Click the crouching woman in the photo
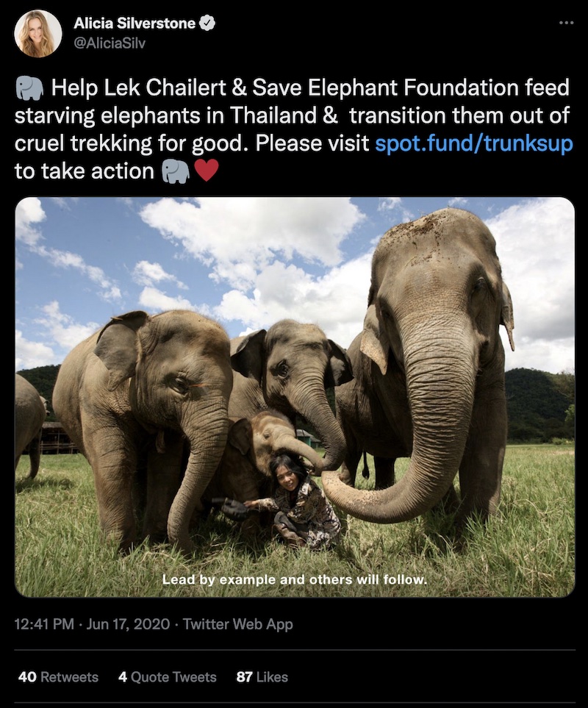Viewport: 588px width, 708px height. (x=293, y=501)
